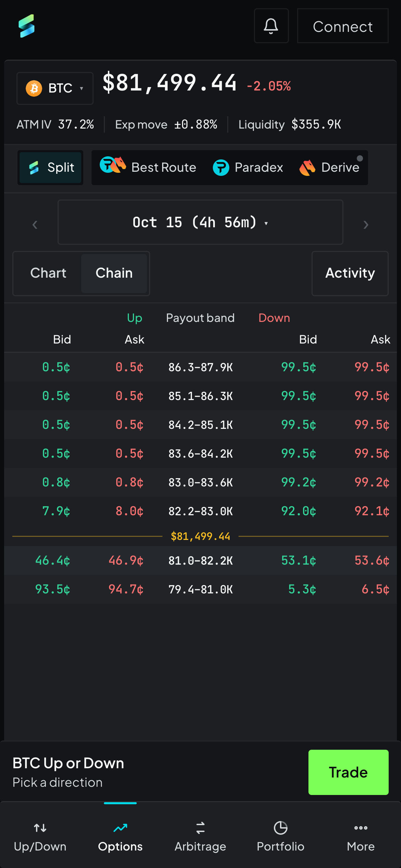Select Derive venue
The width and height of the screenshot is (401, 868).
point(329,168)
